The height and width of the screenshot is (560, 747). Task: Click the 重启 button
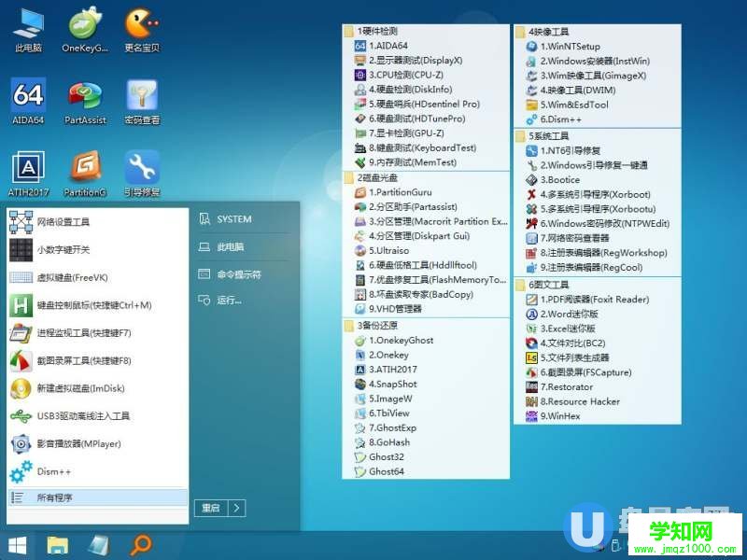211,508
